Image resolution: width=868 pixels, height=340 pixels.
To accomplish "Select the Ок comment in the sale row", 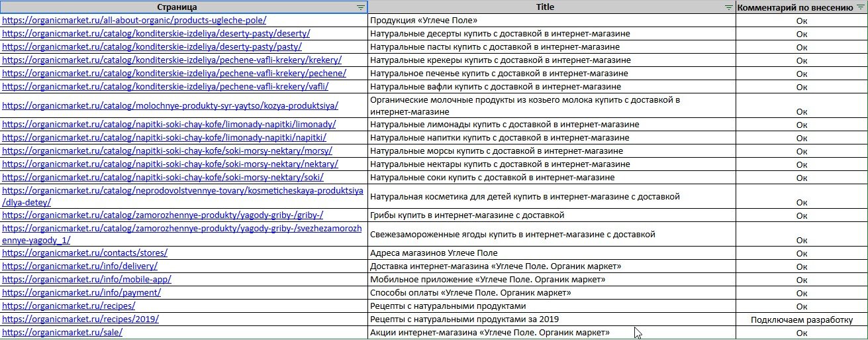I will point(802,333).
